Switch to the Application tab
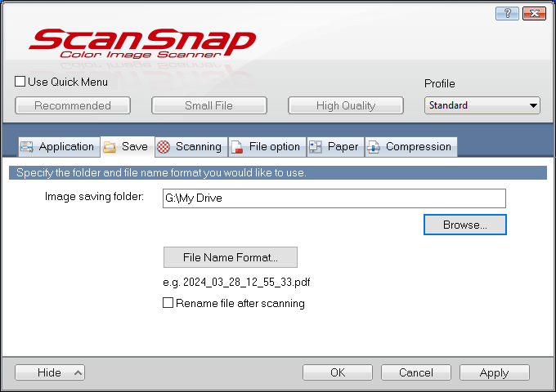556x392 pixels. pyautogui.click(x=59, y=147)
